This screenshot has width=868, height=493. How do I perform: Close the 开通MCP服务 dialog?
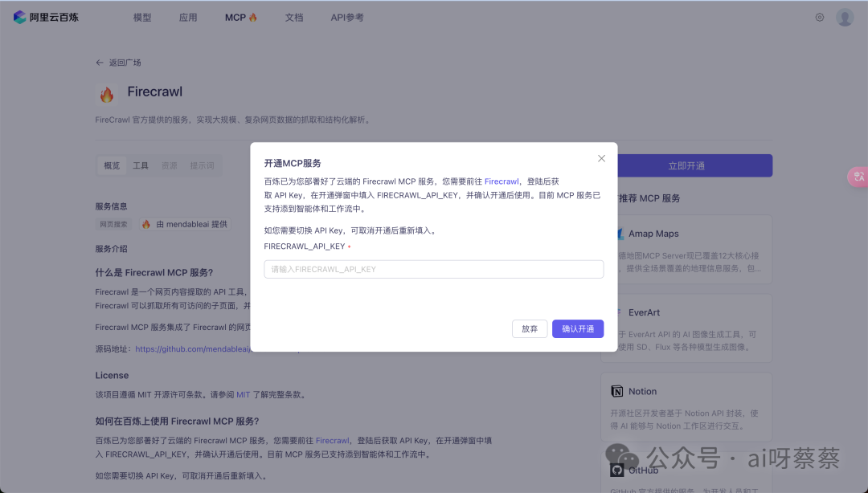(601, 158)
